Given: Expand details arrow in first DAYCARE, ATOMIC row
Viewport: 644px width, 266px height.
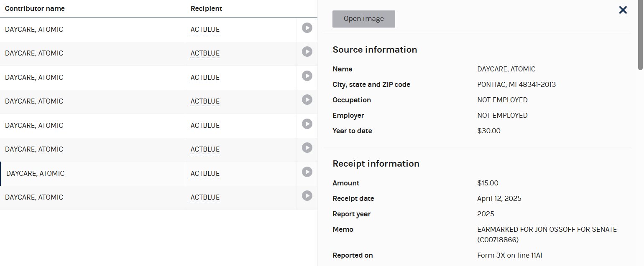Looking at the screenshot, I should coord(307,28).
